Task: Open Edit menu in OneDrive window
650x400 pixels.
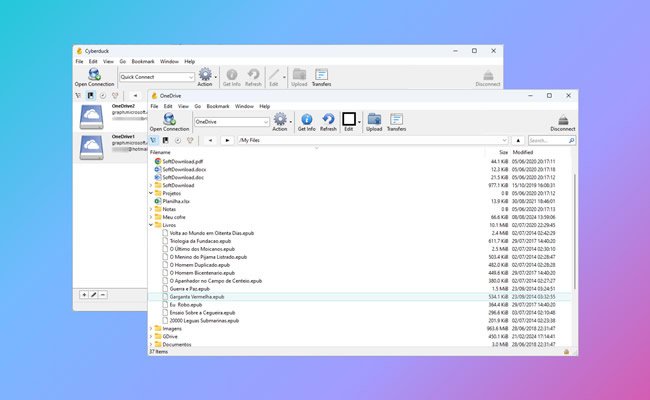Action: pyautogui.click(x=168, y=106)
